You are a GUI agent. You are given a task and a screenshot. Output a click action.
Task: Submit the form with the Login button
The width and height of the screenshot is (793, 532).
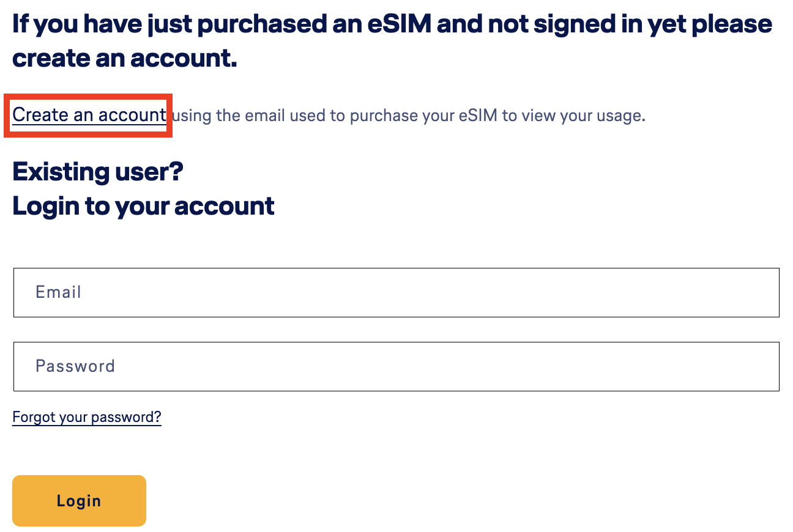[x=79, y=501]
